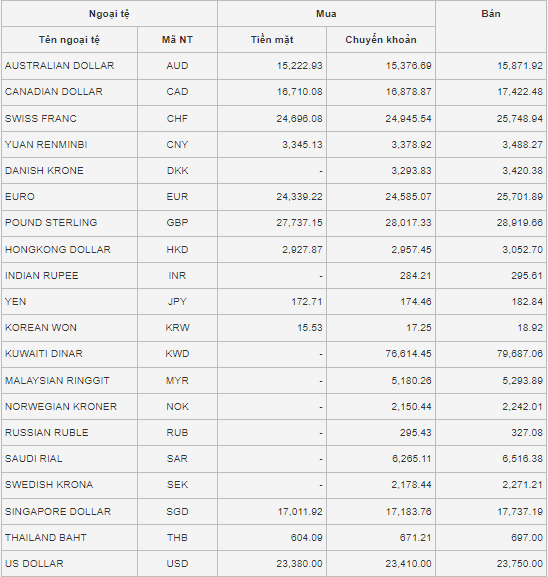Click the Mã NT subheader

pos(177,40)
